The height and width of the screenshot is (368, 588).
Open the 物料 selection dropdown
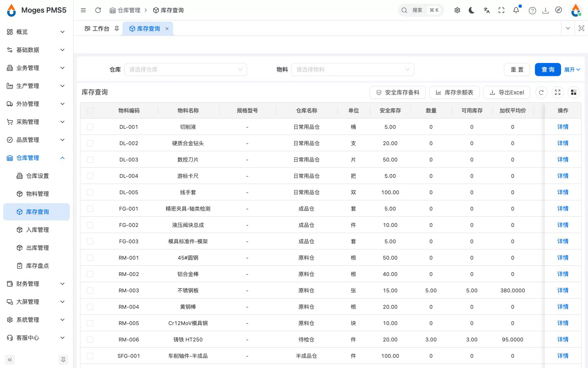[353, 70]
